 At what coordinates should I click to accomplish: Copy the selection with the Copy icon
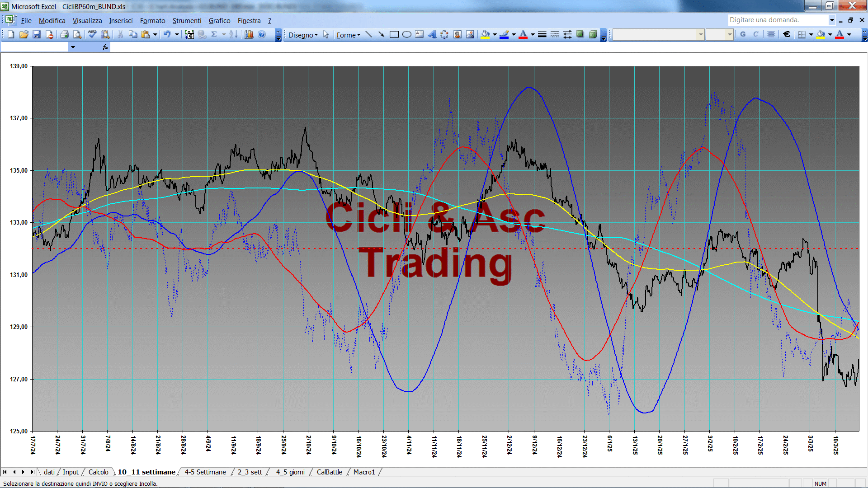[133, 34]
